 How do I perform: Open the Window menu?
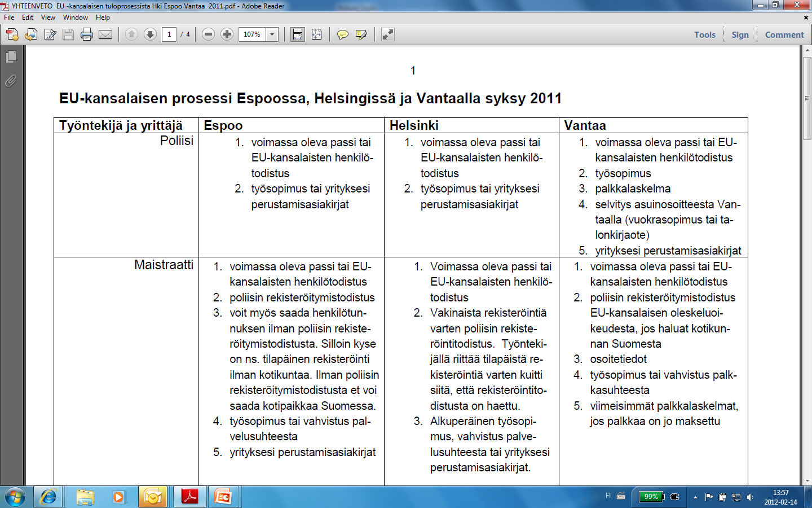pyautogui.click(x=76, y=17)
